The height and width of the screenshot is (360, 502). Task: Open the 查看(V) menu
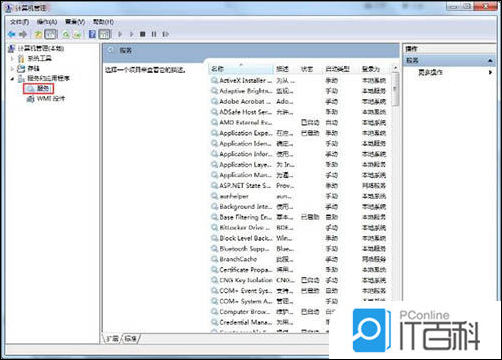75,22
